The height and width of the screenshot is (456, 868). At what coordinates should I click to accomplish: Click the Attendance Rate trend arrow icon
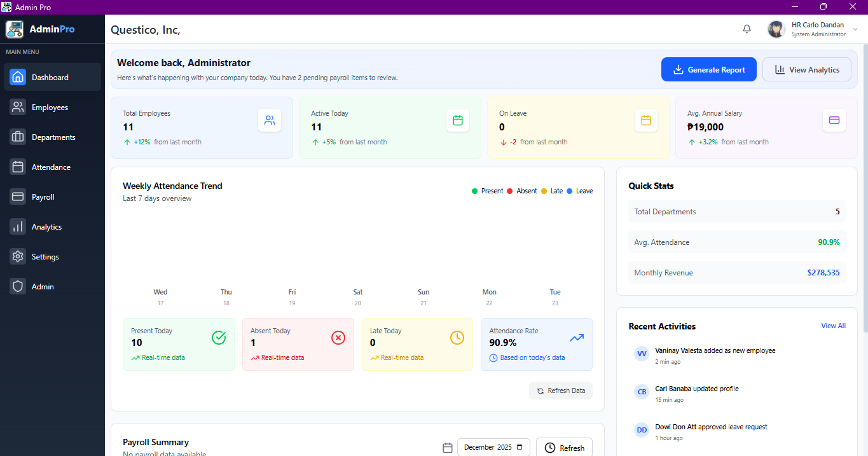coord(577,338)
